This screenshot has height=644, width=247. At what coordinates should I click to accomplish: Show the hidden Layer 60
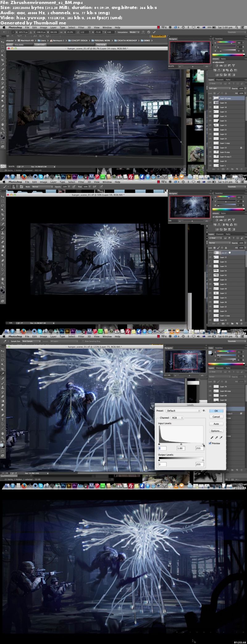click(210, 400)
